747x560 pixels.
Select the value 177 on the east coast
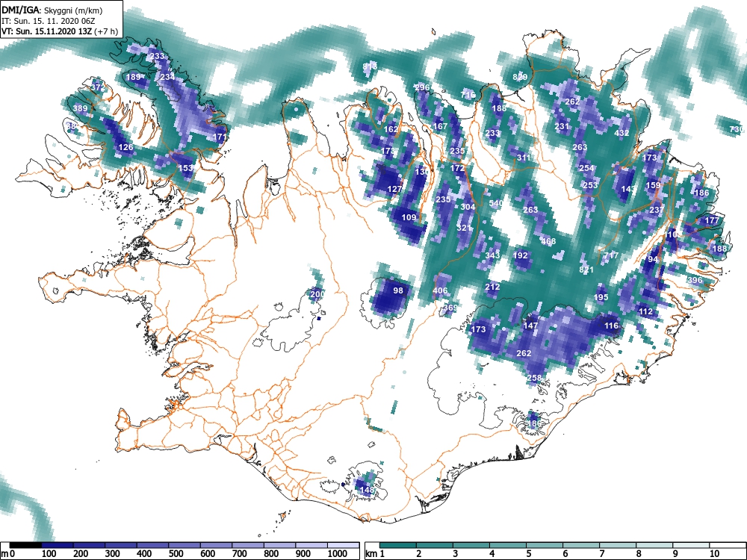[712, 220]
